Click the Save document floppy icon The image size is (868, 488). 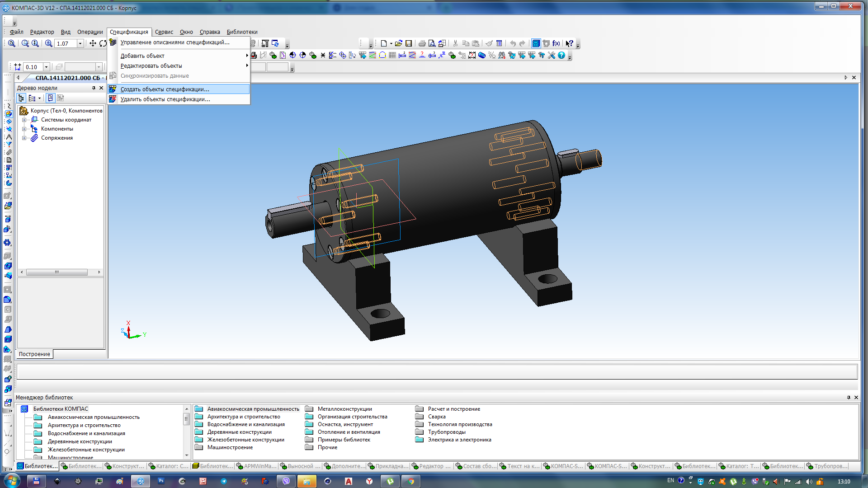[x=409, y=43]
